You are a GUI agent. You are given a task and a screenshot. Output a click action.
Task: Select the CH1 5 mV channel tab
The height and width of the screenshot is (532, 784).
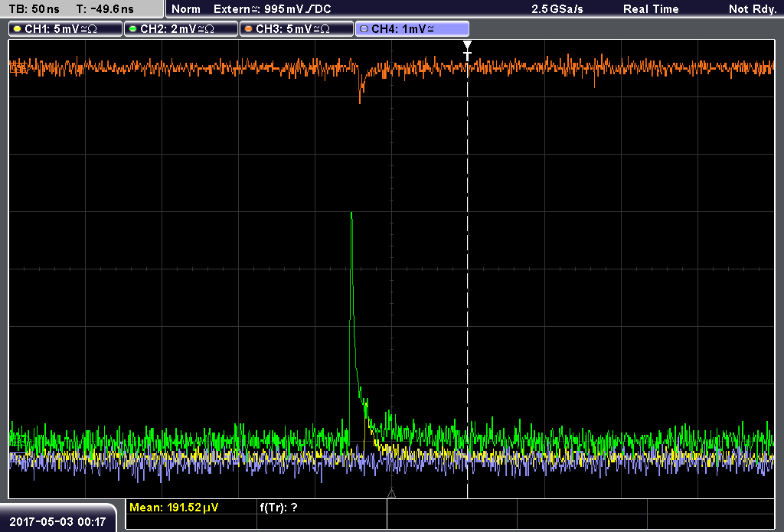65,29
